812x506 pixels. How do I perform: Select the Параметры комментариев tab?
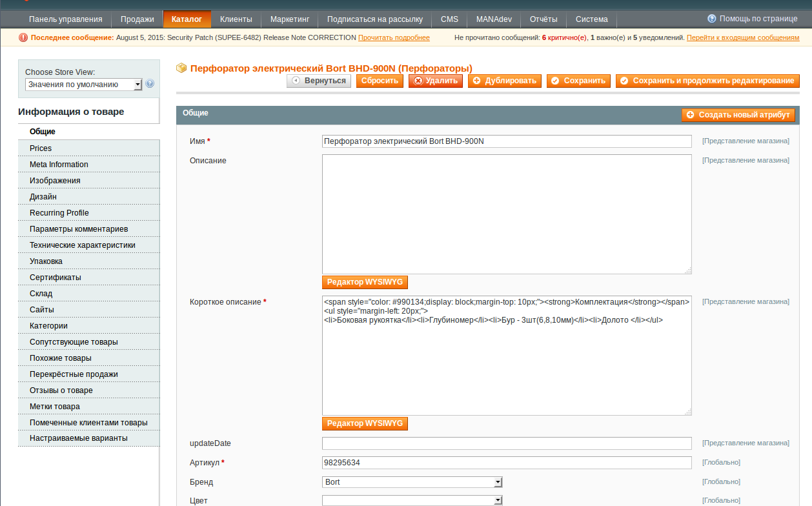tap(88, 229)
